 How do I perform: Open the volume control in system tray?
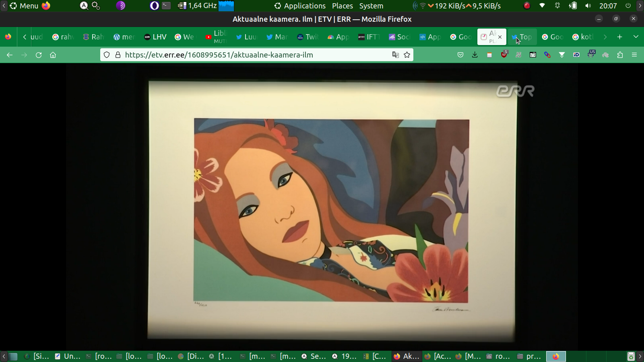point(588,6)
